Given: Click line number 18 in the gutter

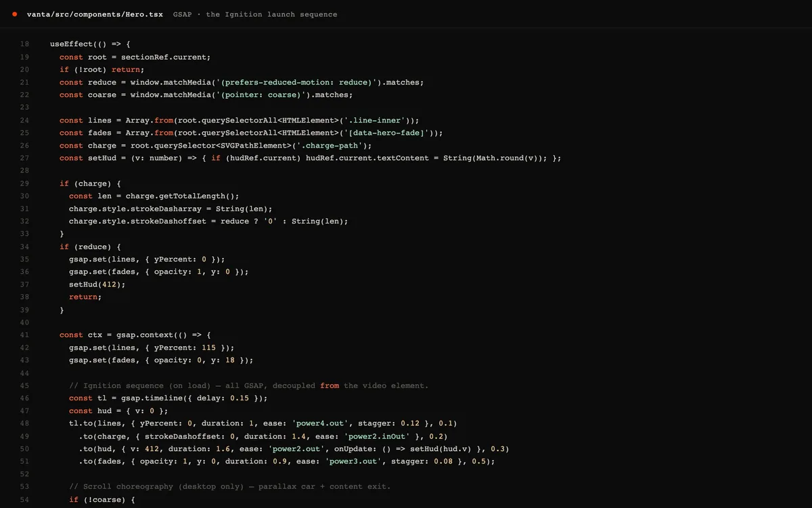Looking at the screenshot, I should pos(24,44).
